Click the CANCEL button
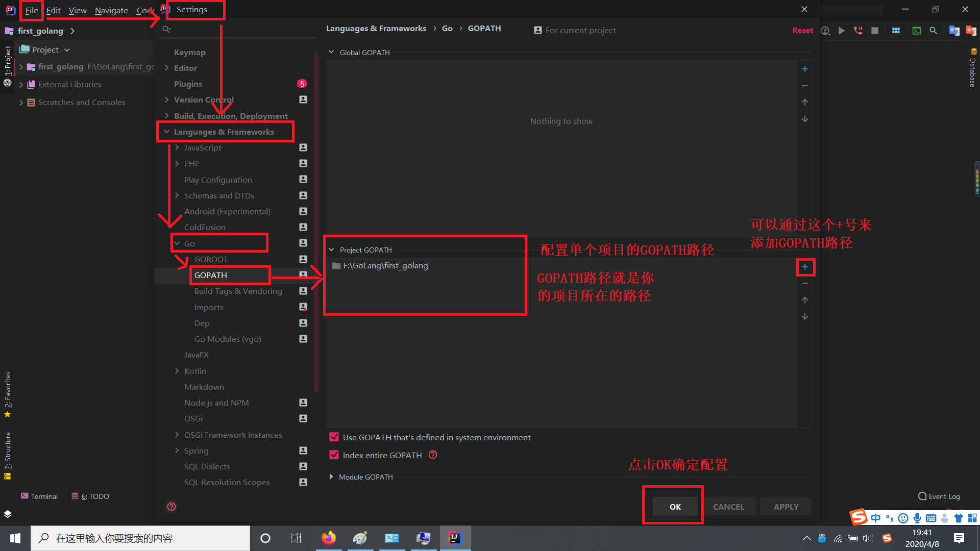This screenshot has width=980, height=551. 728,507
